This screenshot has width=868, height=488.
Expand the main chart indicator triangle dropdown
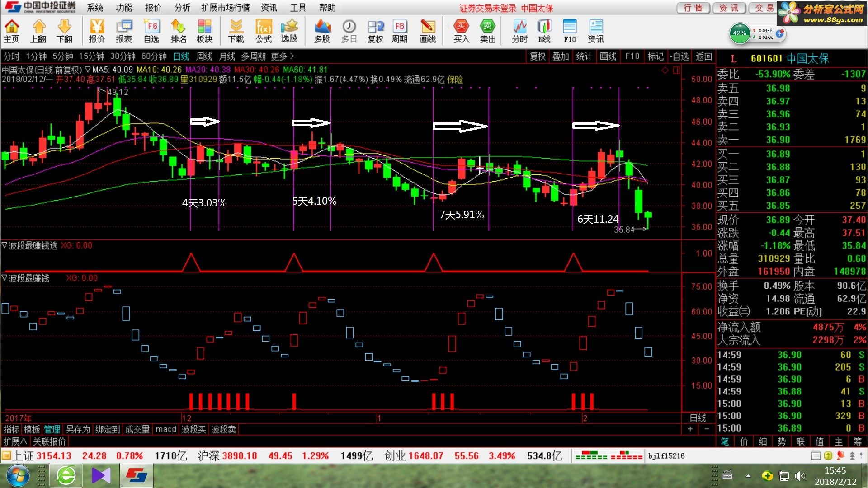click(x=88, y=70)
